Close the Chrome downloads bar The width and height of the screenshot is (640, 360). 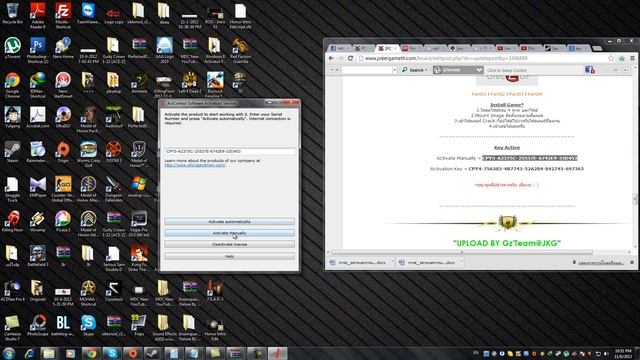tap(632, 262)
